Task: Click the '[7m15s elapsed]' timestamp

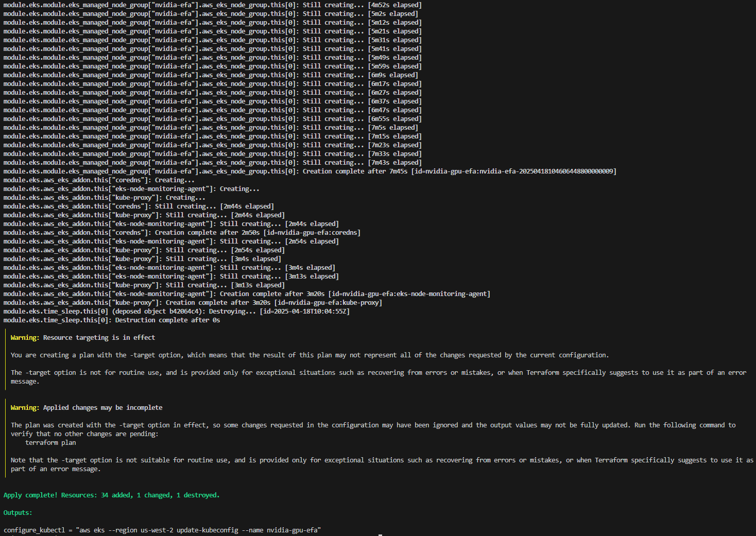Action: tap(394, 136)
